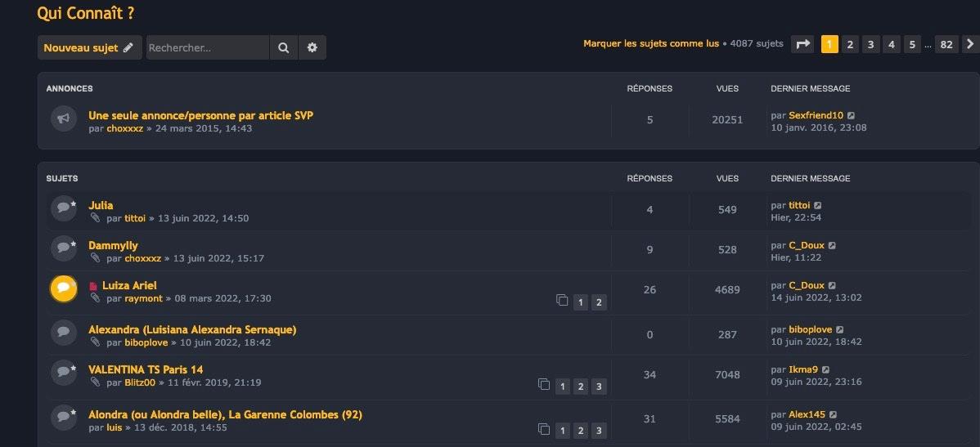Mark topics read via Marquer les sujets comme lus
This screenshot has height=447, width=980.
pos(650,44)
